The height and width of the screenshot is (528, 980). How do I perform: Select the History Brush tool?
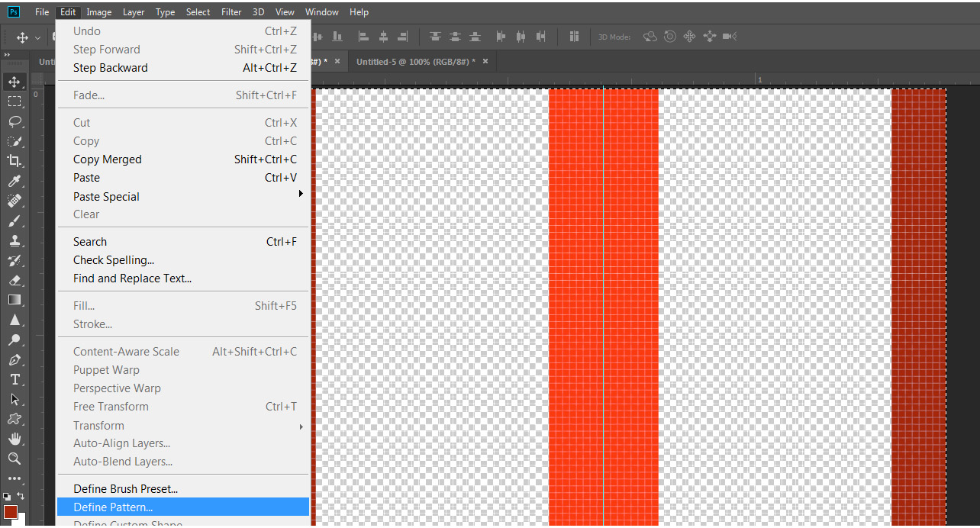[15, 260]
